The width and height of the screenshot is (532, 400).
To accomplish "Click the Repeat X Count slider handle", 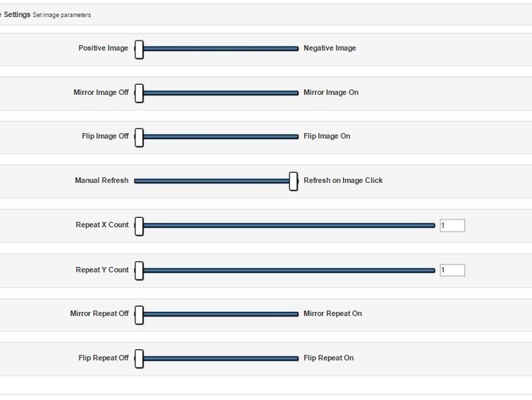I will 139,225.
